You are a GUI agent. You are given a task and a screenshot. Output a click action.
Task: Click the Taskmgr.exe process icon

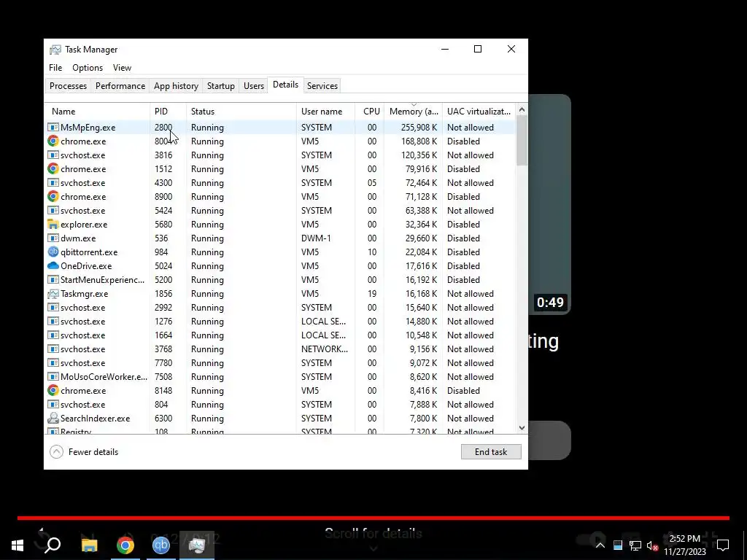(x=53, y=293)
